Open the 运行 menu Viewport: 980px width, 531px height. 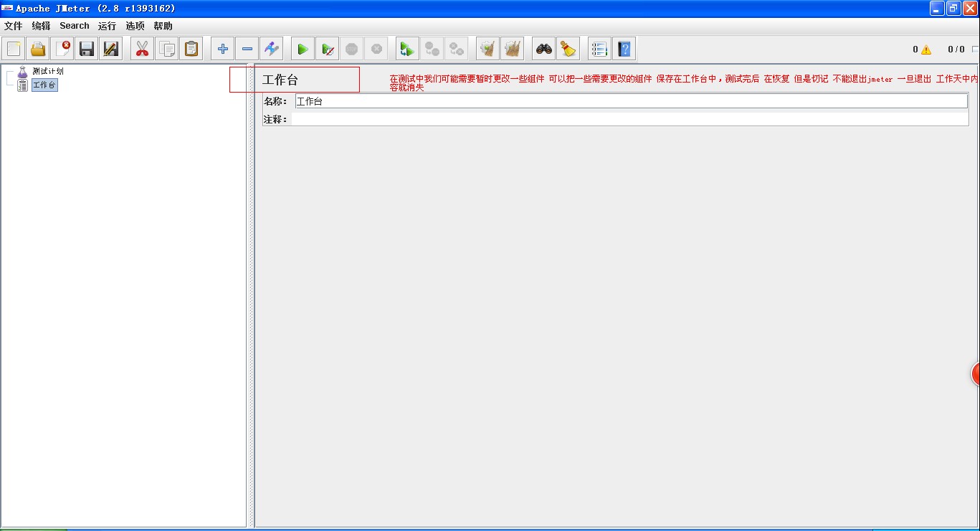(107, 26)
